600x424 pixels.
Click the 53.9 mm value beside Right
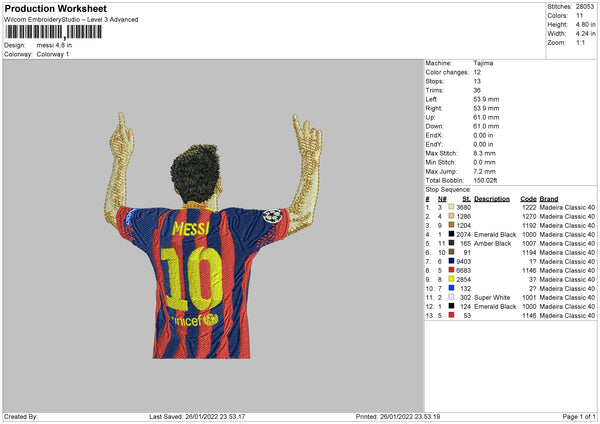pyautogui.click(x=486, y=108)
